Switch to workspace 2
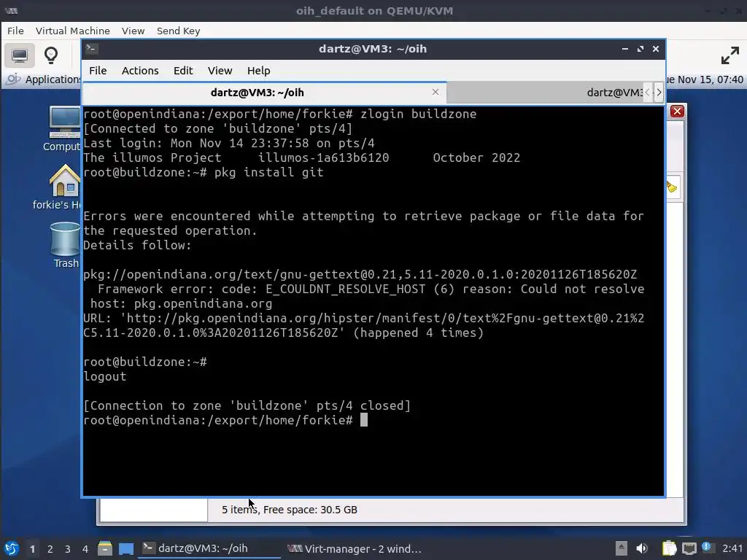The width and height of the screenshot is (747, 560). tap(50, 549)
